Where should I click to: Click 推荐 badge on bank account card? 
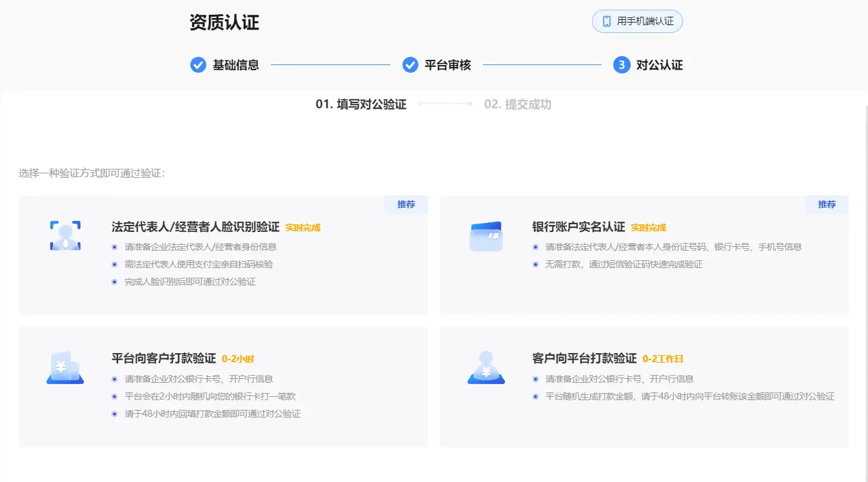(x=827, y=204)
